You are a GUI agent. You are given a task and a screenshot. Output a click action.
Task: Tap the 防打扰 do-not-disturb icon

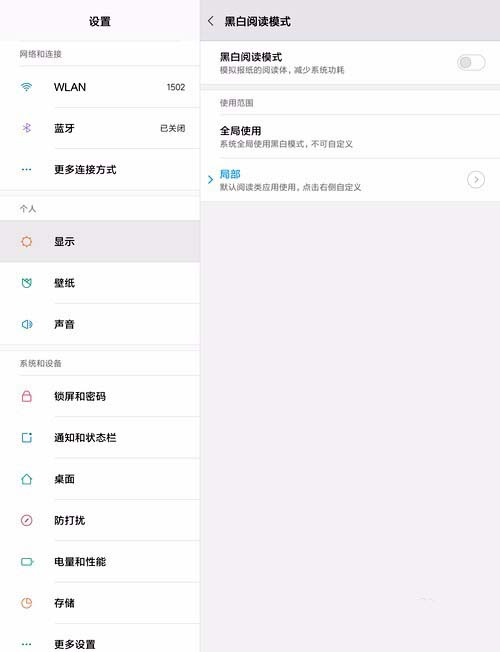point(27,520)
